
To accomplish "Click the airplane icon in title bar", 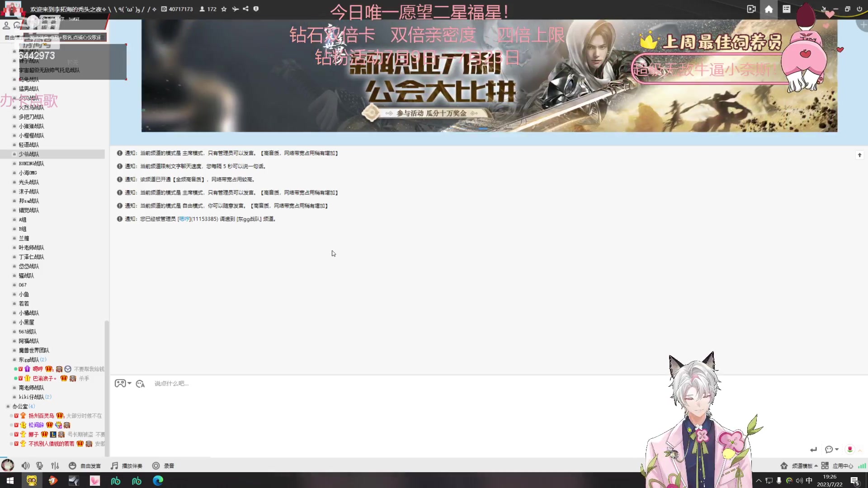I will tap(235, 9).
